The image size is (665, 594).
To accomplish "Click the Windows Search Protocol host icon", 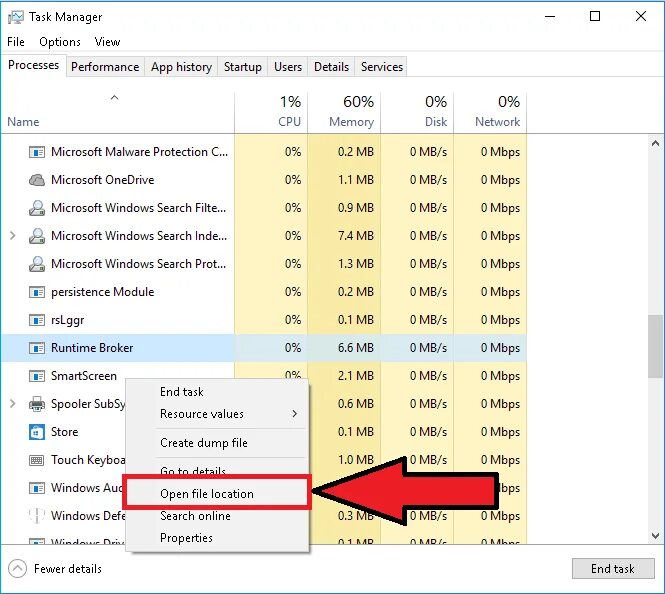I will tap(37, 264).
